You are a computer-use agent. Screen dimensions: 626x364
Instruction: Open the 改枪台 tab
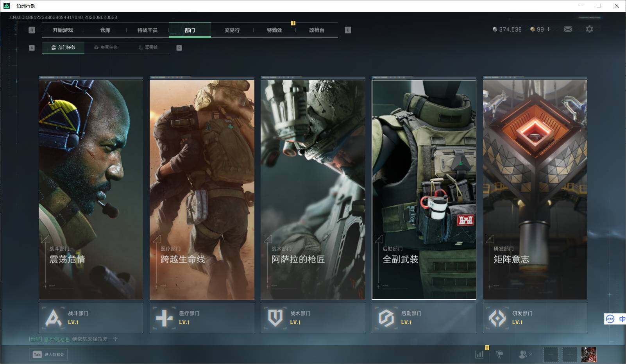coord(317,30)
